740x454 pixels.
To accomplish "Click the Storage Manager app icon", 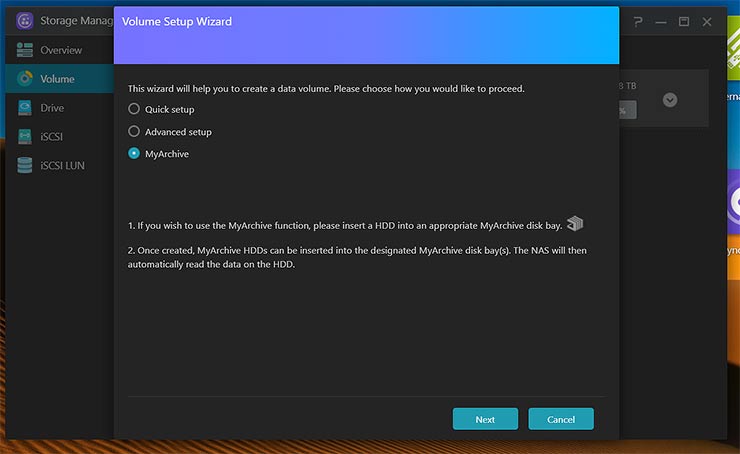I will tap(25, 20).
